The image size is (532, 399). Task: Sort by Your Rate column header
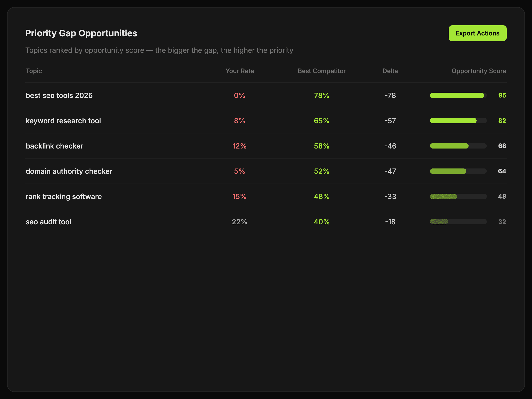239,71
